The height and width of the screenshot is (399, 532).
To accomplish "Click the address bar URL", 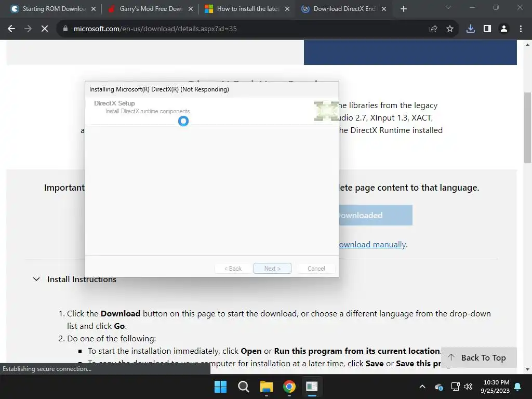I will (155, 29).
